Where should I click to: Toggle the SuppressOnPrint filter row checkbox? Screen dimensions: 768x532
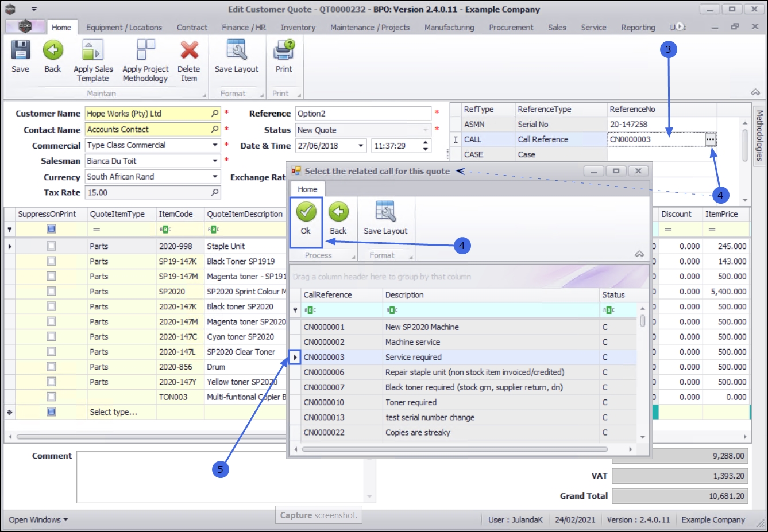[51, 229]
